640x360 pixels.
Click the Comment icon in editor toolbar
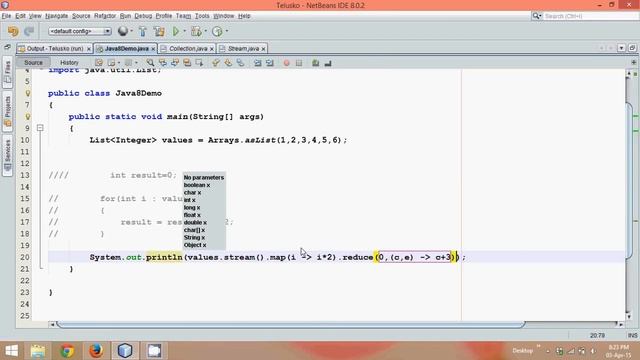(316, 63)
